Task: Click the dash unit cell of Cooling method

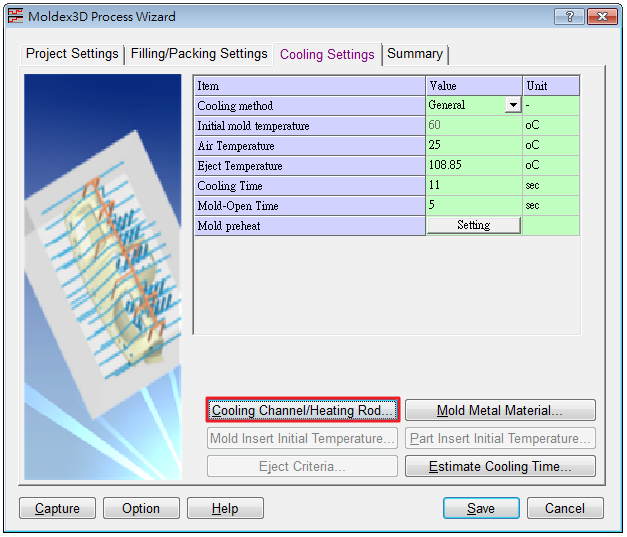Action: (x=551, y=105)
